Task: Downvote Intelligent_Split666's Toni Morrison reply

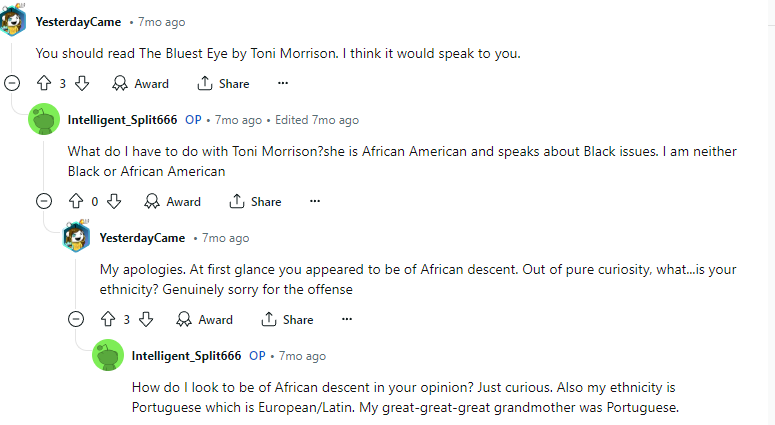Action: (x=114, y=202)
